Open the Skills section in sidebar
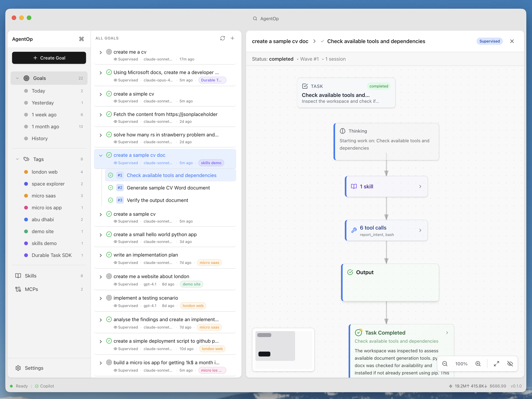Image resolution: width=532 pixels, height=399 pixels. coord(31,276)
